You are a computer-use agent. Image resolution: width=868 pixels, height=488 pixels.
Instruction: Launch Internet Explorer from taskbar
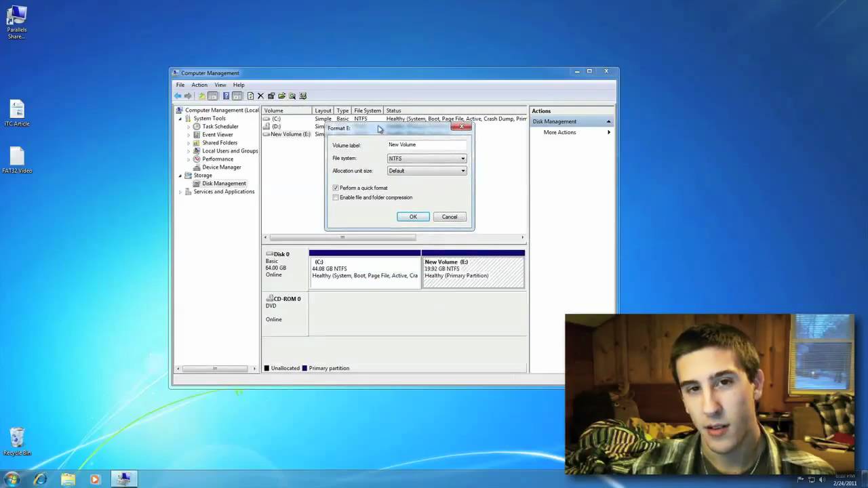[40, 479]
